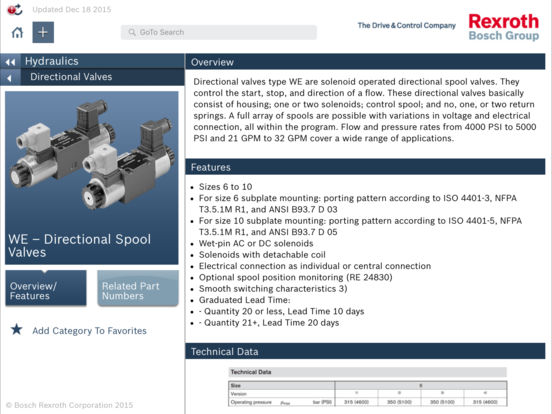Screen dimensions: 552x414
Task: Click "WE – Directional Spool Valves" title
Action: 80,245
